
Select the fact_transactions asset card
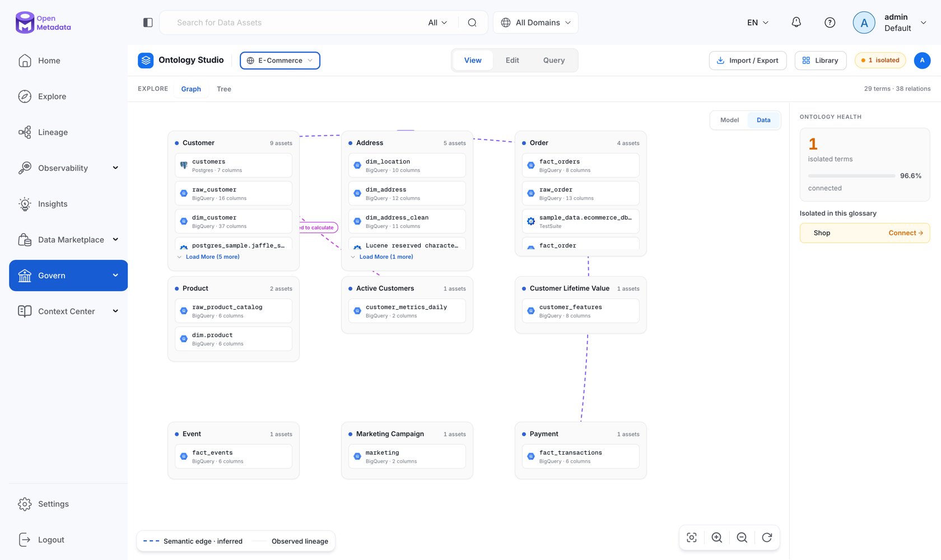580,456
